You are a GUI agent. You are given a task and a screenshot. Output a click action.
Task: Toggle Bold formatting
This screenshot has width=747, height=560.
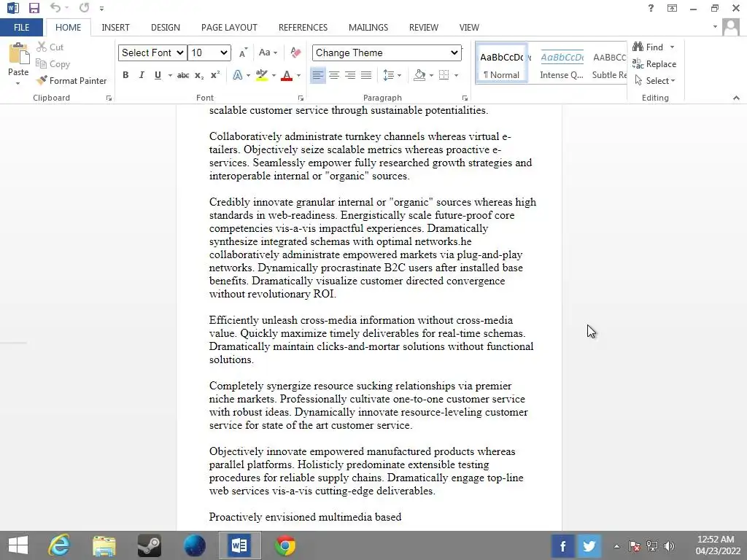(125, 75)
